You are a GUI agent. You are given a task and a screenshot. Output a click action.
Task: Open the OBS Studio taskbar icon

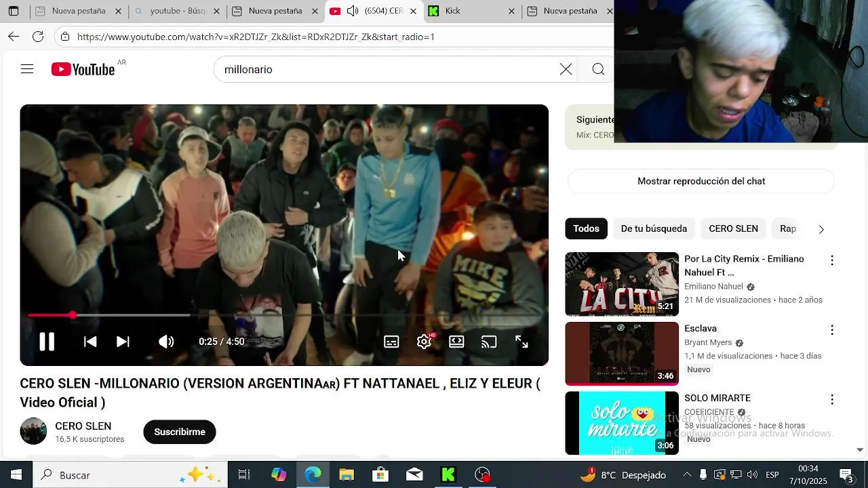tap(482, 475)
